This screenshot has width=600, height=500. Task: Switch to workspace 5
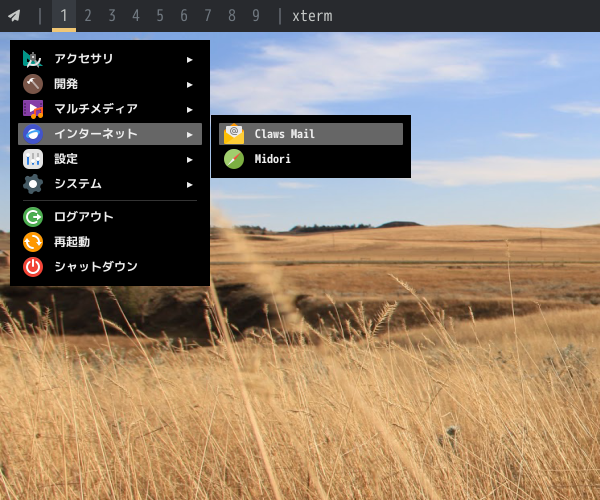[160, 16]
